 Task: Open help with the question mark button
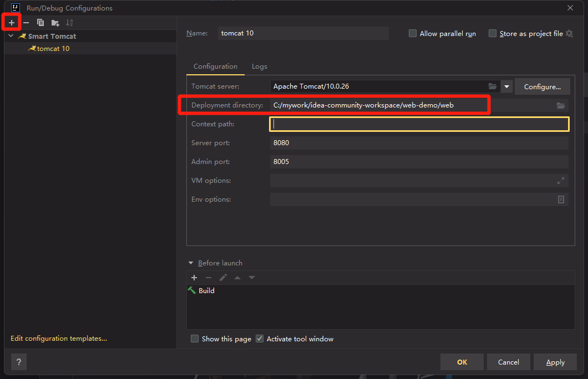click(x=19, y=362)
